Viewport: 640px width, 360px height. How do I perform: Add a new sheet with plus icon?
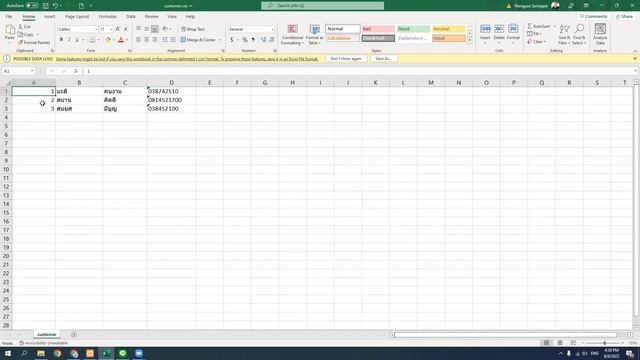(74, 335)
